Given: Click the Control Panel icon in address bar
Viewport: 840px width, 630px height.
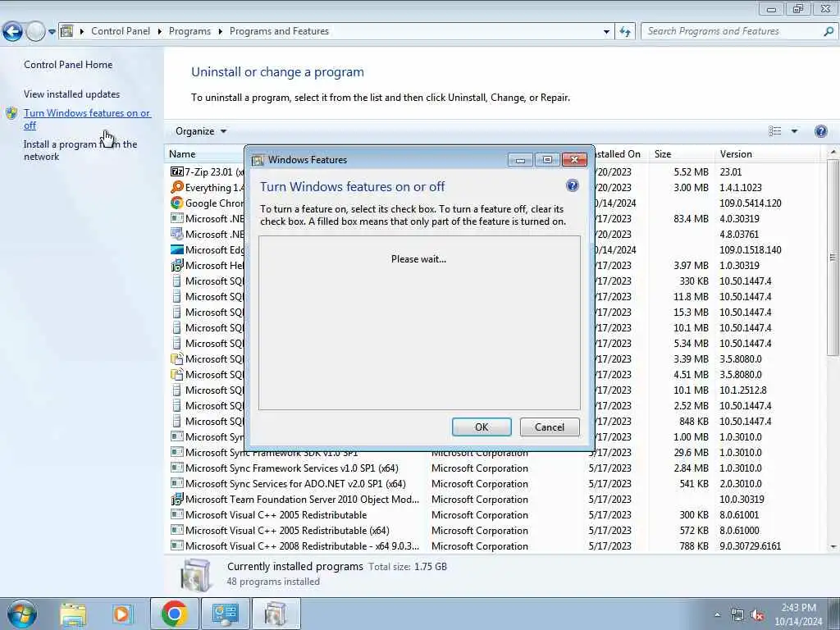Looking at the screenshot, I should pos(66,31).
